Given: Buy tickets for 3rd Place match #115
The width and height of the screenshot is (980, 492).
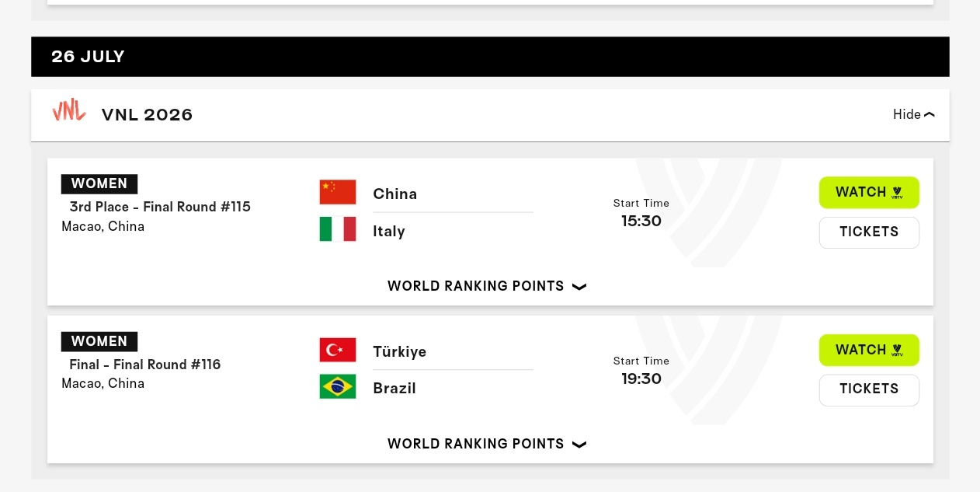Looking at the screenshot, I should click(x=869, y=232).
